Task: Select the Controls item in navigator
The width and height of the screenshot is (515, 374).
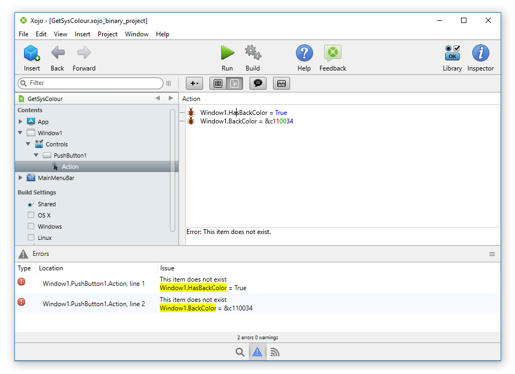Action: [57, 144]
